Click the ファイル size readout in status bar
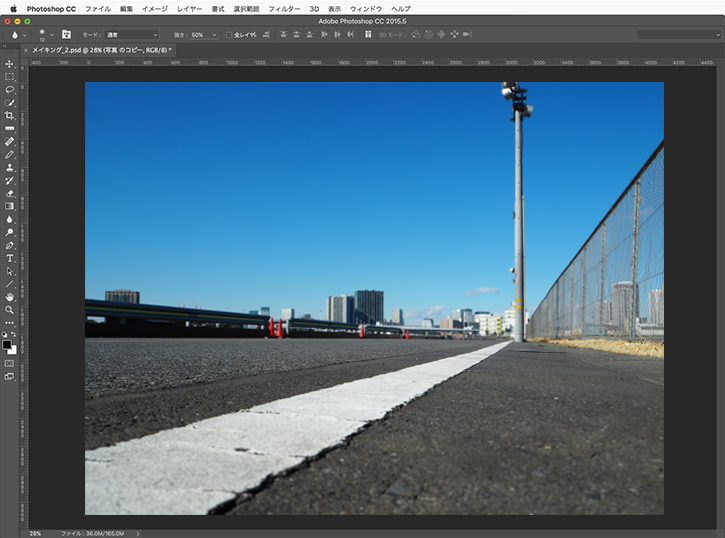 [92, 533]
